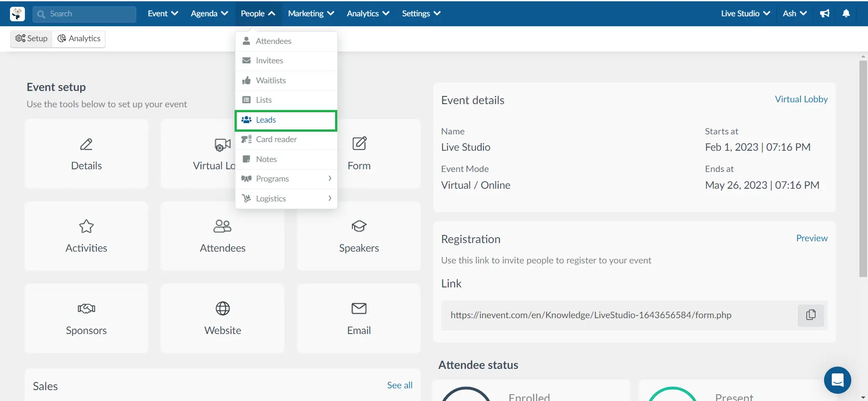Image resolution: width=868 pixels, height=401 pixels.
Task: Copy the registration link with the copy icon
Action: coord(810,315)
